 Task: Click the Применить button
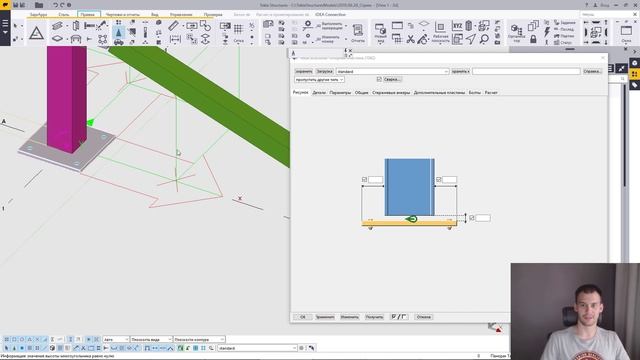tap(325, 317)
